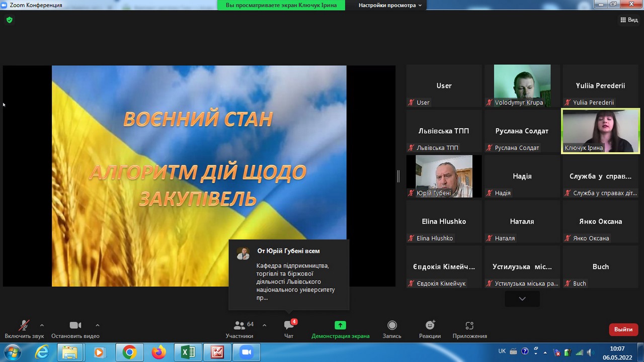Expand video options arrow beside camera
The height and width of the screenshot is (362, 644).
98,325
